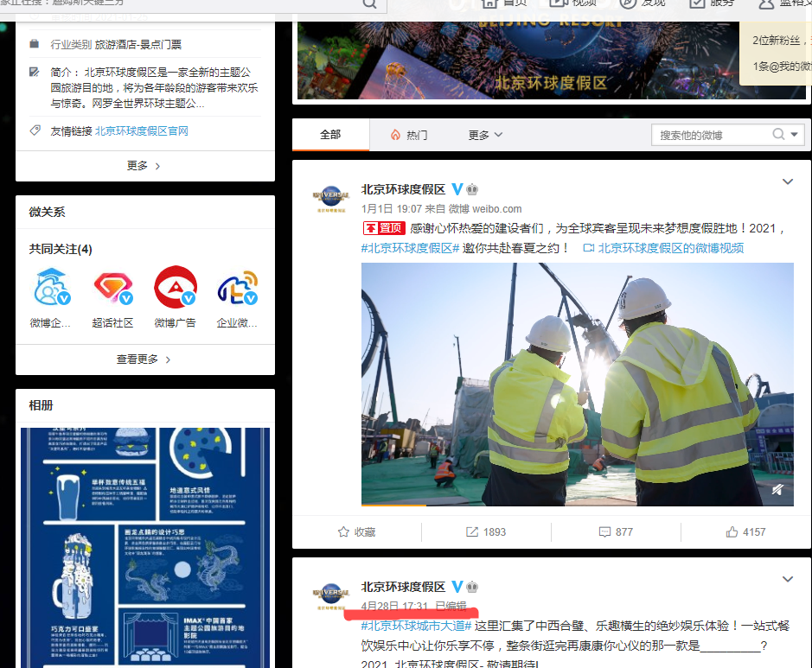
Task: Open the discover icon in top navigation
Action: tap(628, 3)
